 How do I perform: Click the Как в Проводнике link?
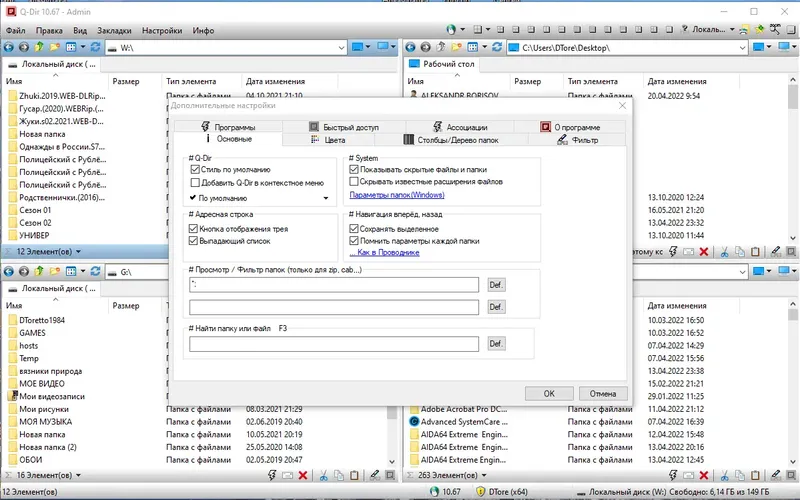pos(384,253)
